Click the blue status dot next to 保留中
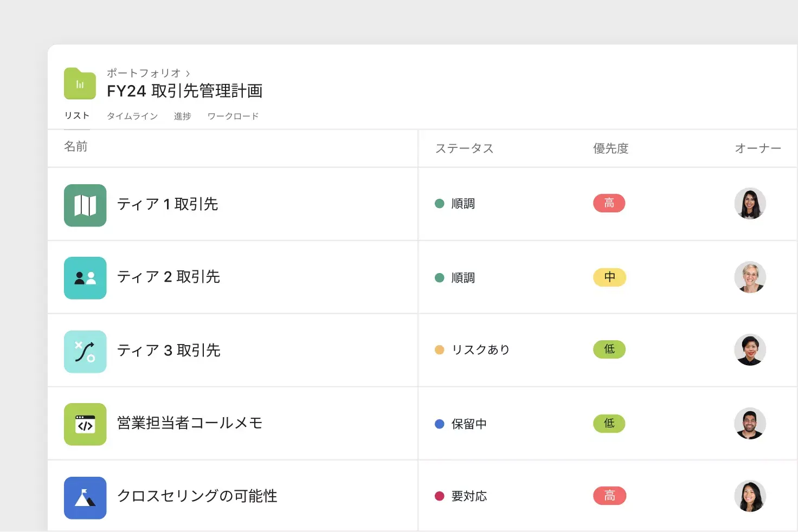This screenshot has width=798, height=532. coord(439,424)
